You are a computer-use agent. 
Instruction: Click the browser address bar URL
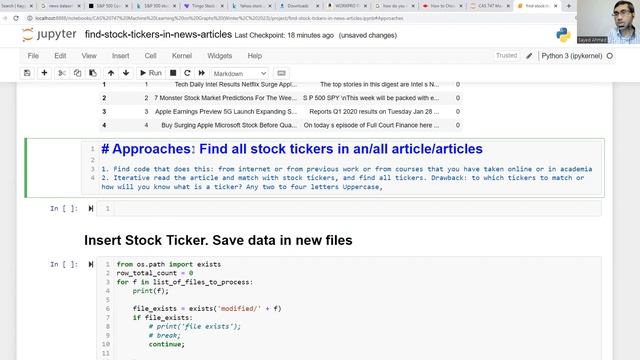click(x=220, y=18)
